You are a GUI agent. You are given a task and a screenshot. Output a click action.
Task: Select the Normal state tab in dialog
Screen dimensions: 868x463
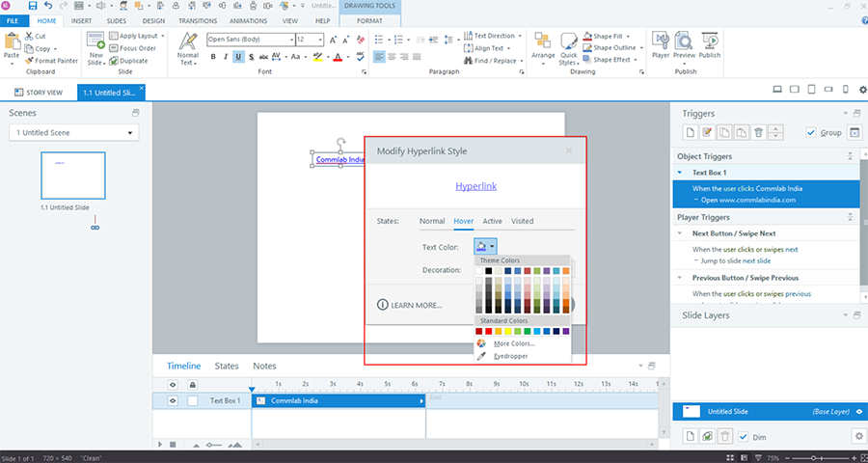(x=432, y=221)
